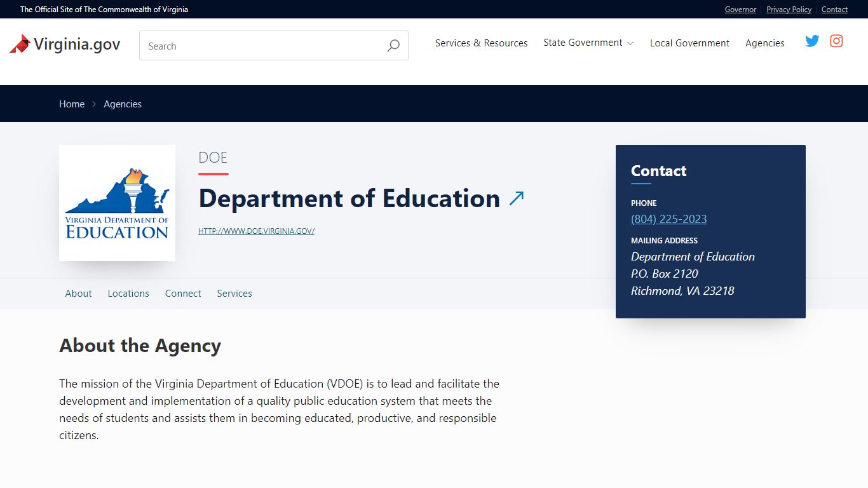
Task: Open Services & Resources menu item
Action: click(x=481, y=43)
